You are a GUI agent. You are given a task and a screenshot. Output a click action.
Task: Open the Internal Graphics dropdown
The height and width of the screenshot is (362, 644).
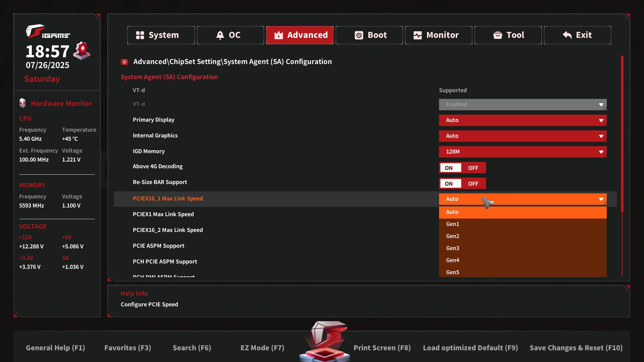click(x=523, y=136)
